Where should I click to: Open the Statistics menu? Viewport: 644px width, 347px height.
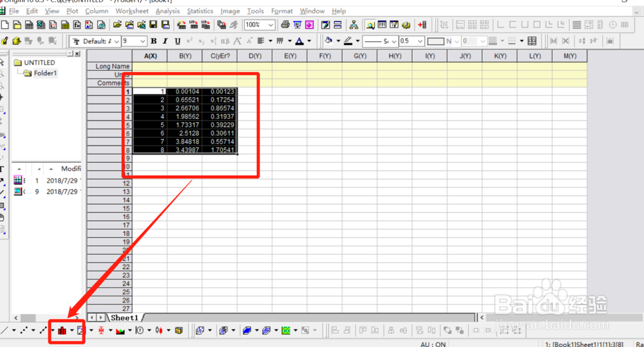tap(200, 11)
